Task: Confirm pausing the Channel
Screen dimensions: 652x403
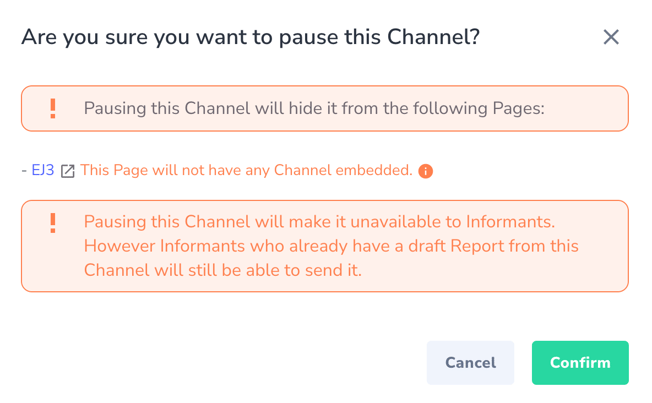Action: tap(580, 363)
